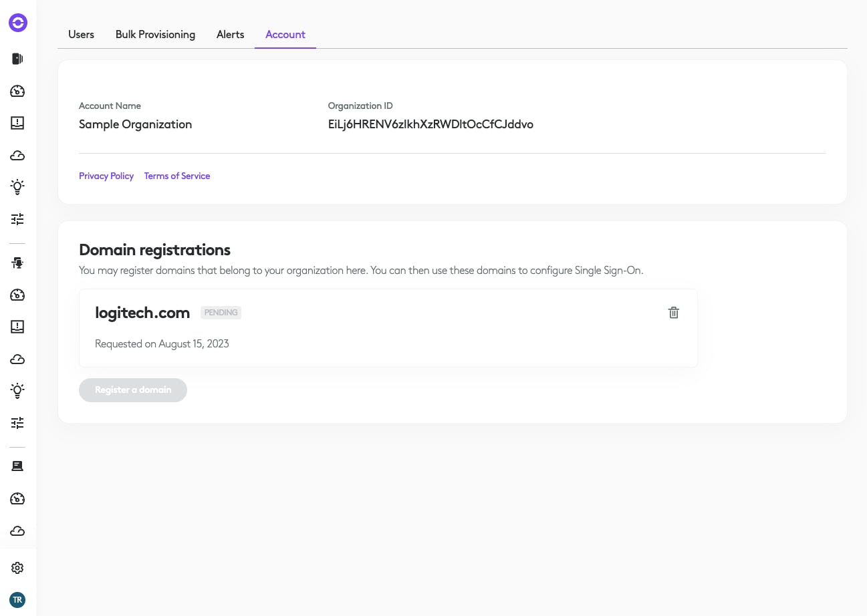Click the lightbulb icon in the topmost sidebar group
The image size is (867, 616).
pyautogui.click(x=18, y=187)
